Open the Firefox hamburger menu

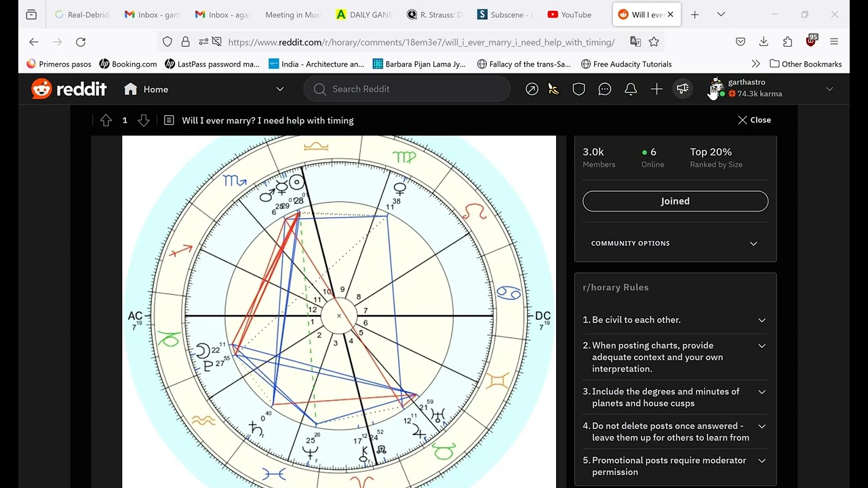834,42
